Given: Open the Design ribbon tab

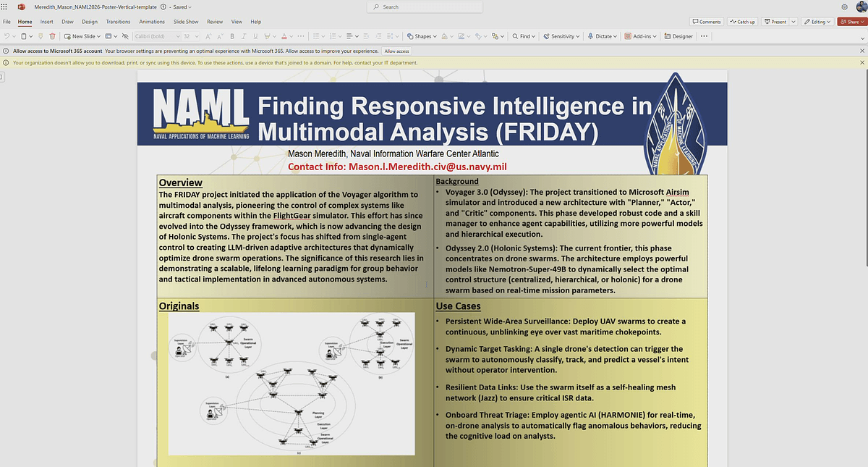Looking at the screenshot, I should (x=90, y=22).
